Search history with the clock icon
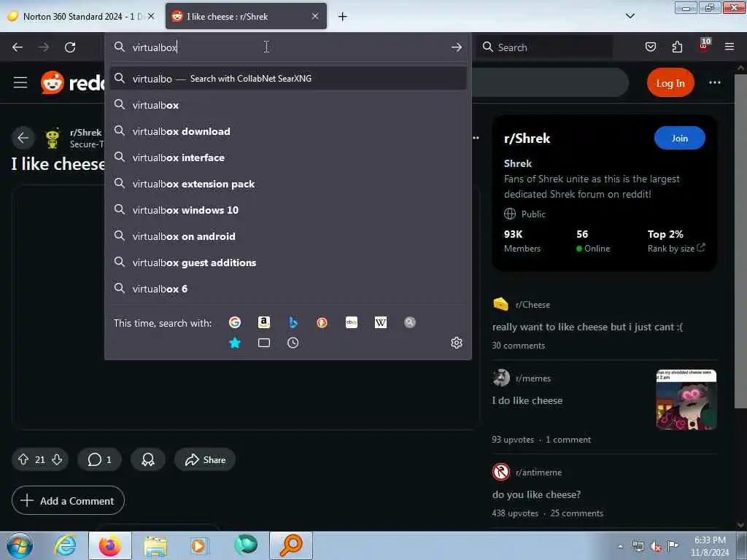 293,343
